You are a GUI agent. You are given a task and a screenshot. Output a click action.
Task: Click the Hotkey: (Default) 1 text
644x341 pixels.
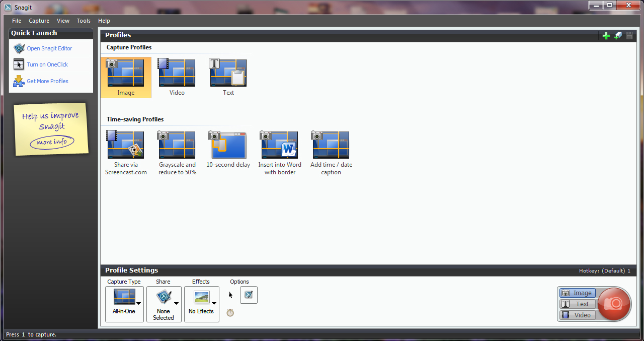pyautogui.click(x=605, y=271)
